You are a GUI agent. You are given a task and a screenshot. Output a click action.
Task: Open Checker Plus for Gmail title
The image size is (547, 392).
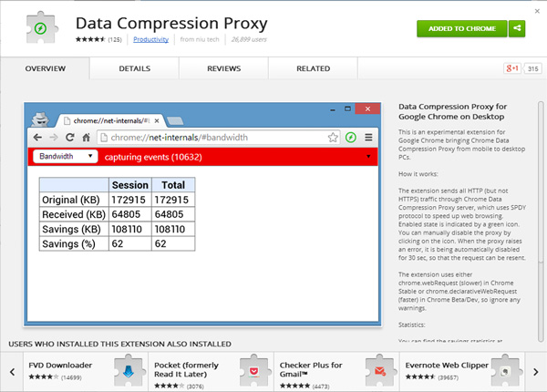[311, 370]
